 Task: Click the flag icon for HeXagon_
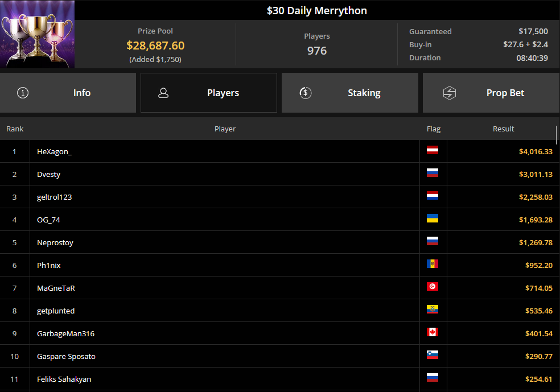(x=433, y=151)
